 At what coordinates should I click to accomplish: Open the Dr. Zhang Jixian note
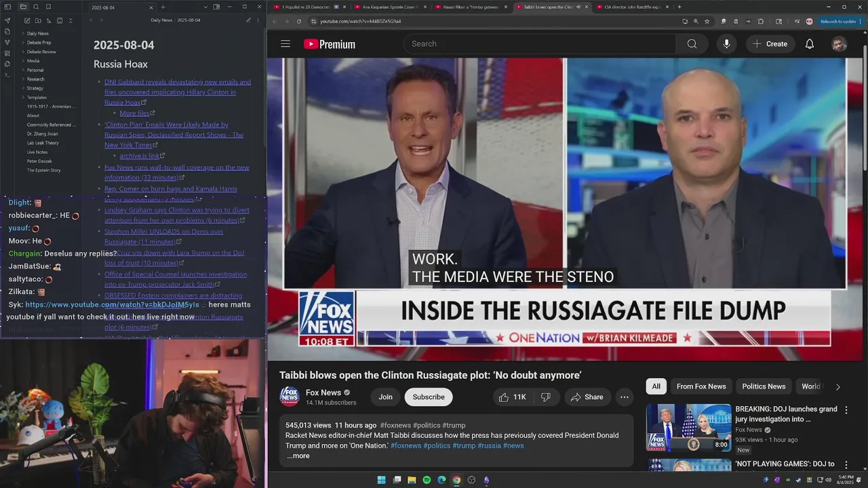(42, 134)
